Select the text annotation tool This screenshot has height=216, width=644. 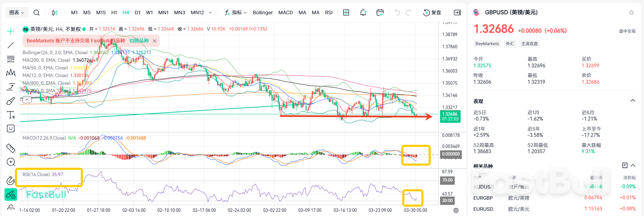pyautogui.click(x=11, y=115)
